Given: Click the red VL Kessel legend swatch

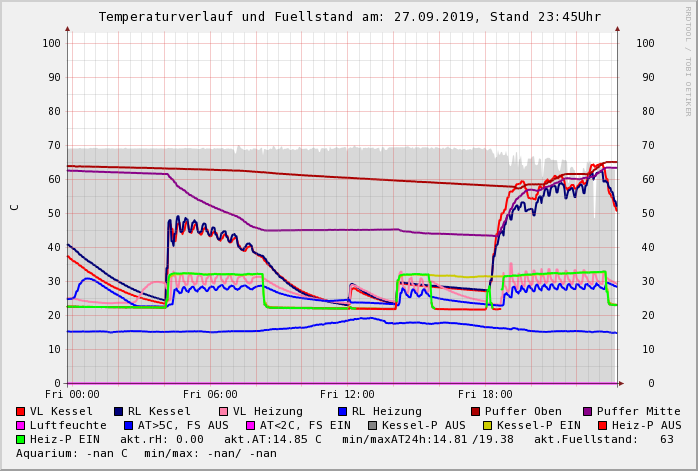Looking at the screenshot, I should click(x=21, y=411).
